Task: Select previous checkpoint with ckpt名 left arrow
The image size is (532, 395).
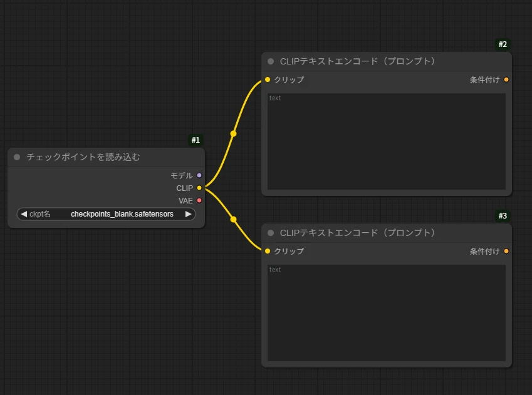Action: [x=24, y=214]
